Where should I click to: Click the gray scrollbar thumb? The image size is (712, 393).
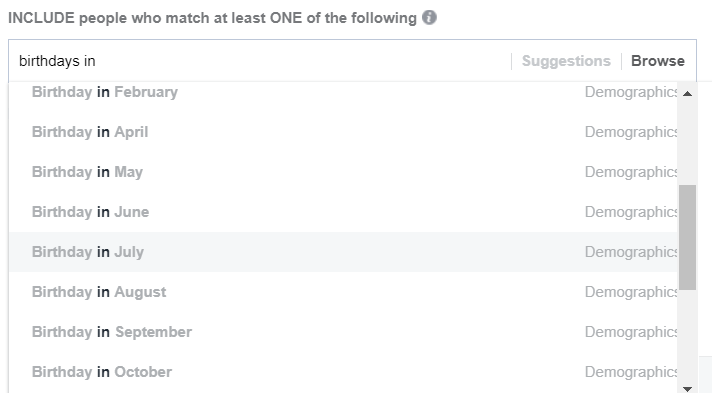pyautogui.click(x=687, y=237)
